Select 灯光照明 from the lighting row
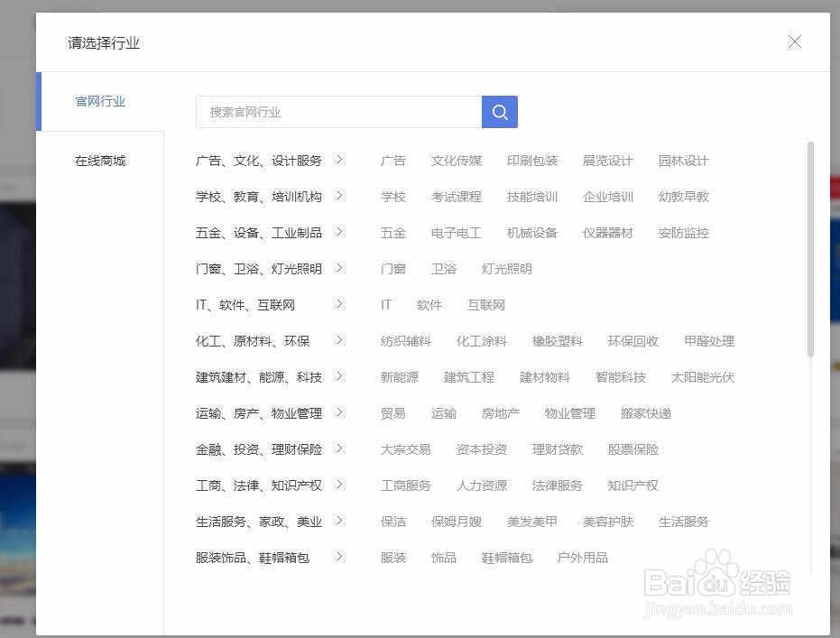The height and width of the screenshot is (638, 840). [x=505, y=268]
